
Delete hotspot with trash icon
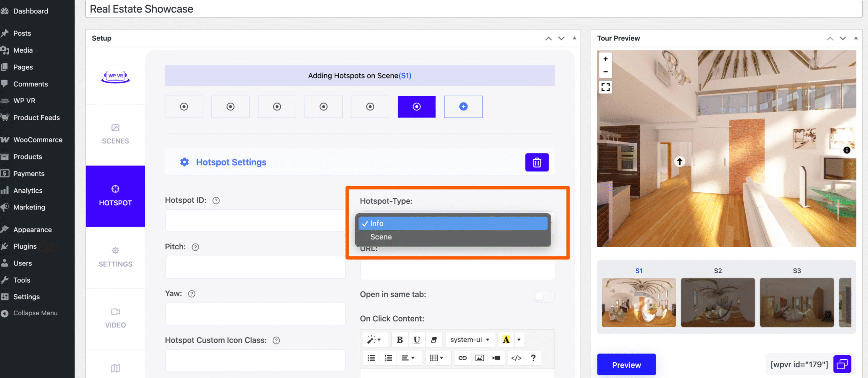(x=537, y=163)
